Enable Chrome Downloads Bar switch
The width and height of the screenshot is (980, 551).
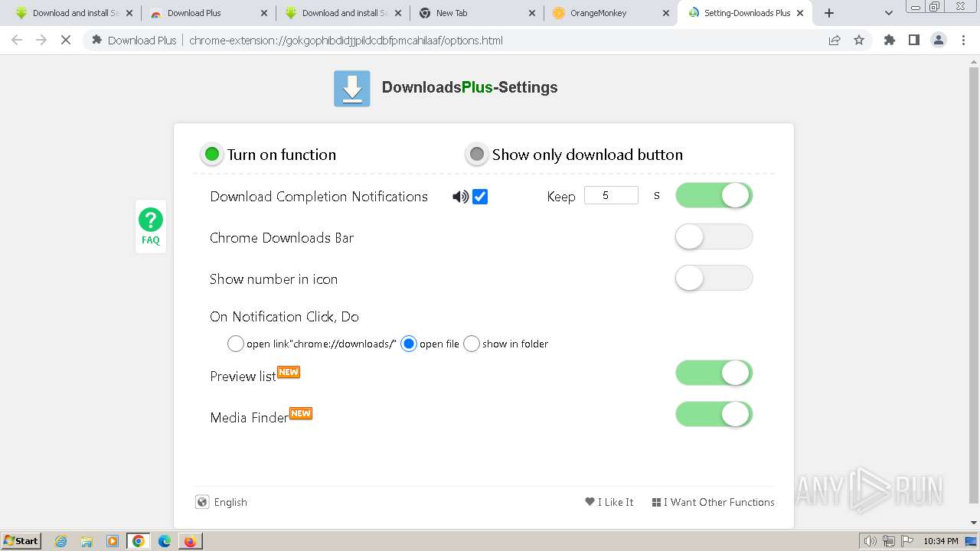(714, 237)
